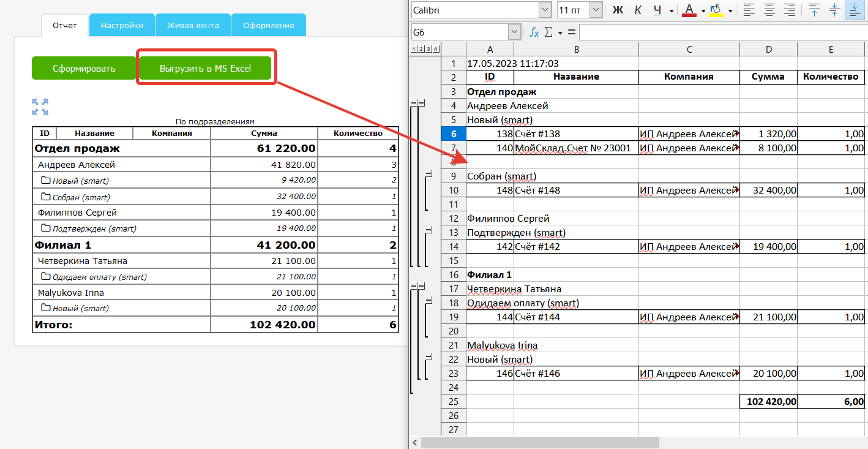Open the Оформление tab
The height and width of the screenshot is (449, 868).
tap(268, 25)
